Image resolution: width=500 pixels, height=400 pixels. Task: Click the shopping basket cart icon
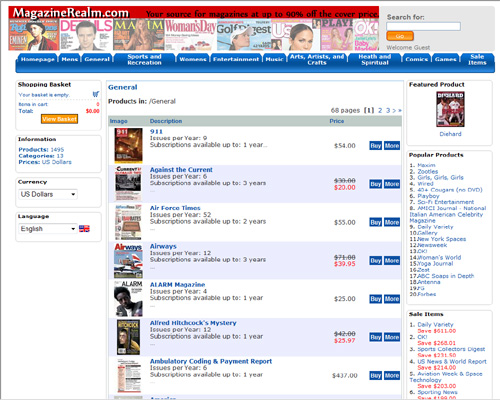click(96, 94)
